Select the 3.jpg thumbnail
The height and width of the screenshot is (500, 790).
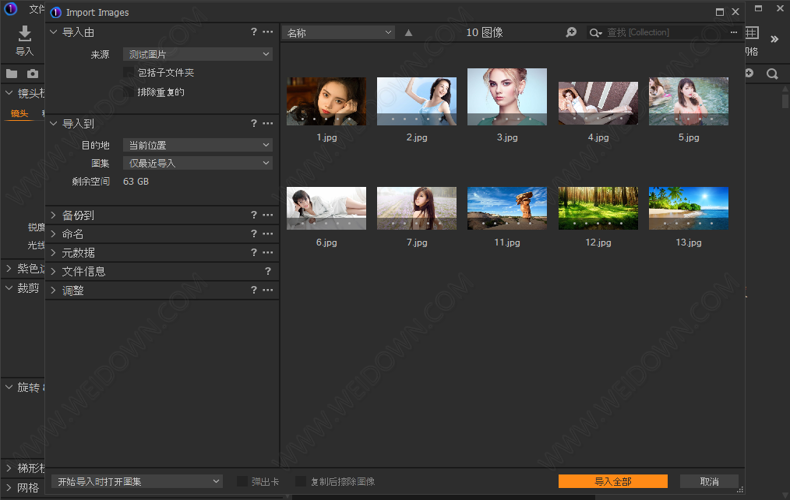click(x=507, y=97)
